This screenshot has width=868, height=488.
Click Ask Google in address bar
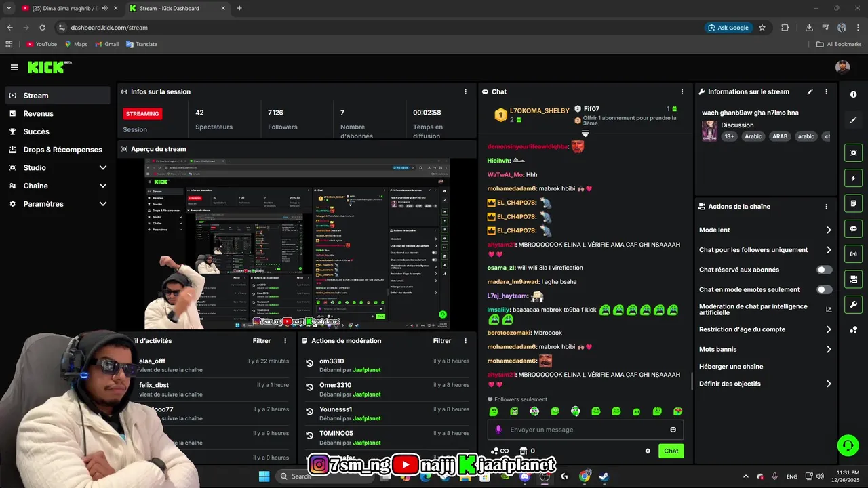pyautogui.click(x=728, y=28)
